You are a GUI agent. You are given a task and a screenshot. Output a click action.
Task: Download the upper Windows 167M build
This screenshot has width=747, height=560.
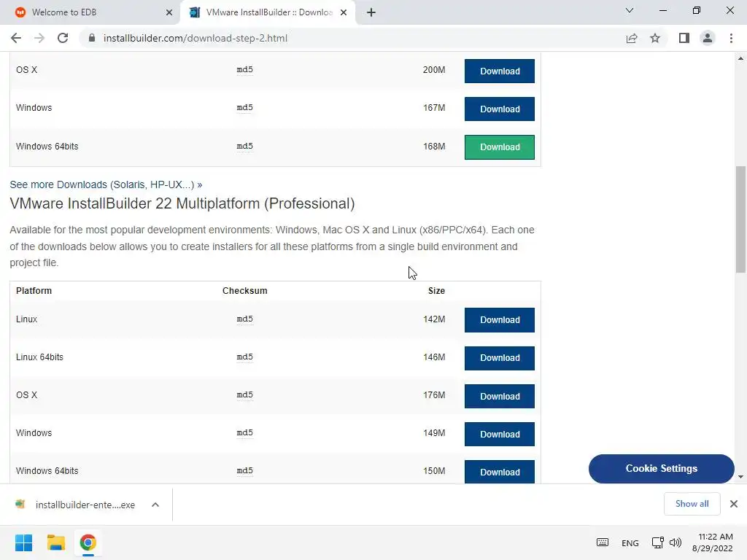pos(499,109)
